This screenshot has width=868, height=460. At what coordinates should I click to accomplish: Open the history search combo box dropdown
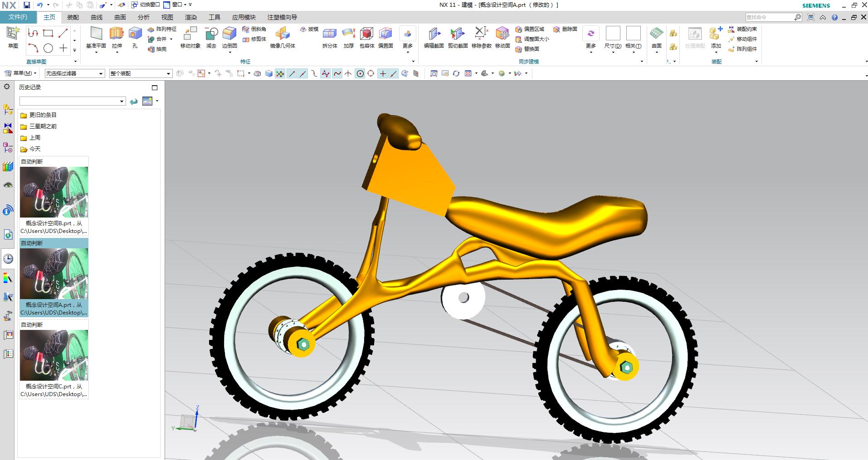(122, 101)
